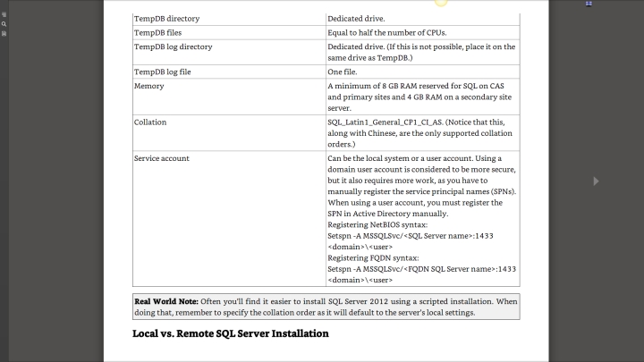Click 'Registering FQDN syntax:' line
This screenshot has width=644, height=362.
373,257
